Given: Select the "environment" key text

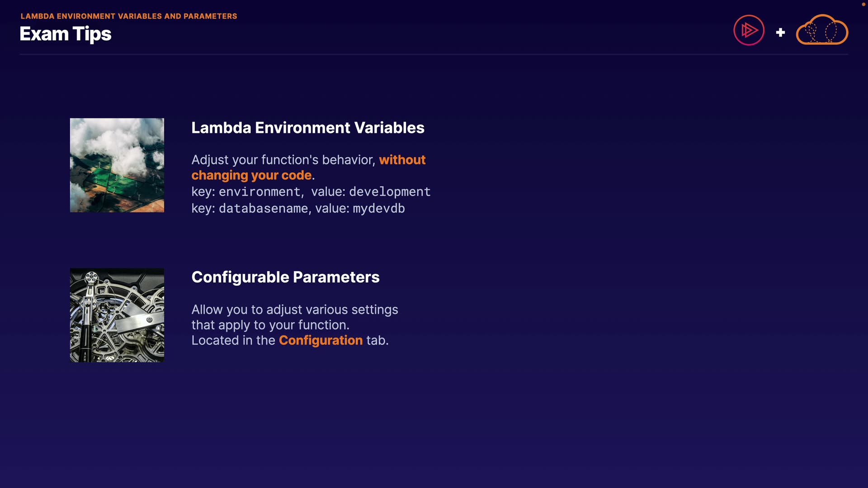Looking at the screenshot, I should pyautogui.click(x=259, y=192).
